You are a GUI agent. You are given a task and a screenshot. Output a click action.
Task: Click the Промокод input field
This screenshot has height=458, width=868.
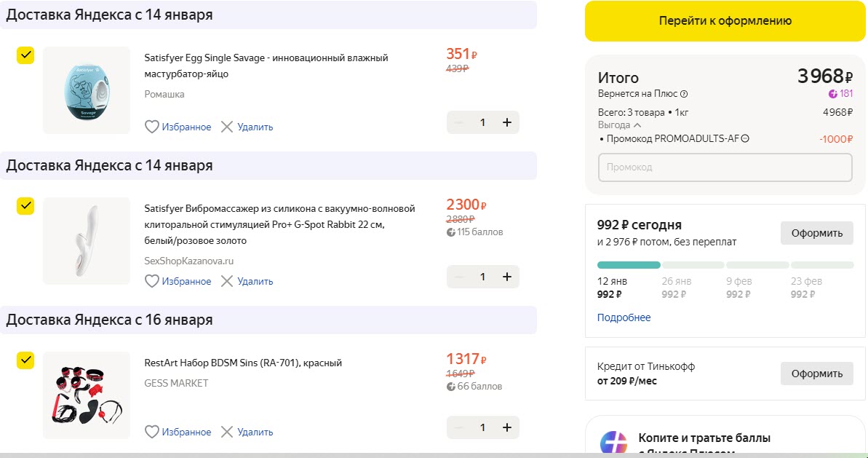pos(725,167)
